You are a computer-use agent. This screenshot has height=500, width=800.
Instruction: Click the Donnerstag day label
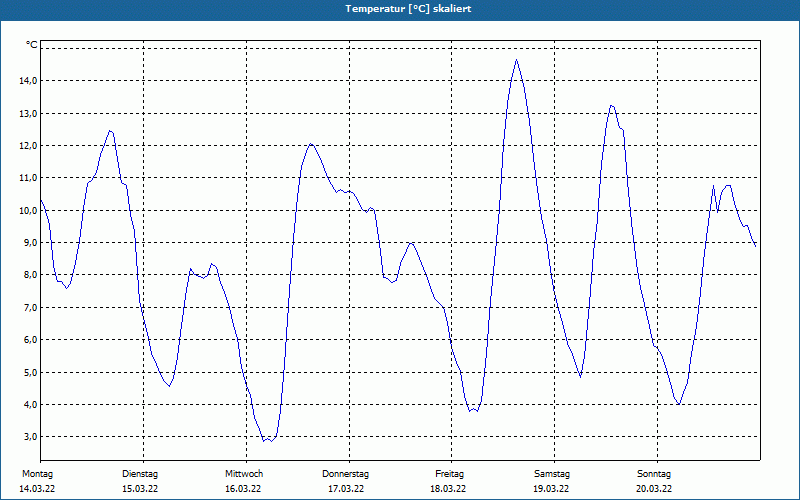tap(345, 474)
